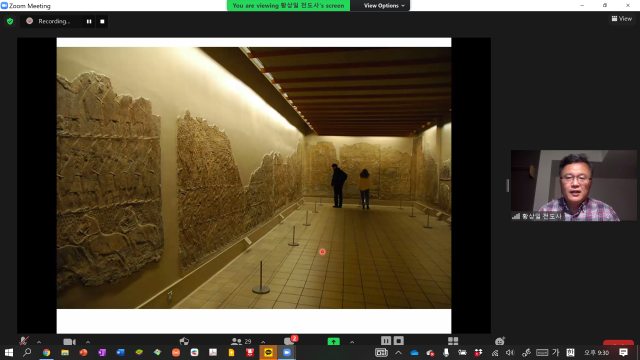Open File Explorer from the taskbar
640x360 pixels.
click(64, 352)
